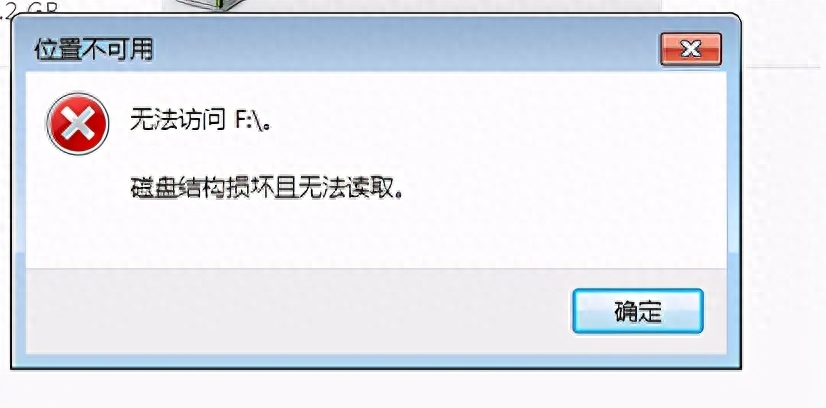Click the 位置不可用 title text

pyautogui.click(x=93, y=50)
